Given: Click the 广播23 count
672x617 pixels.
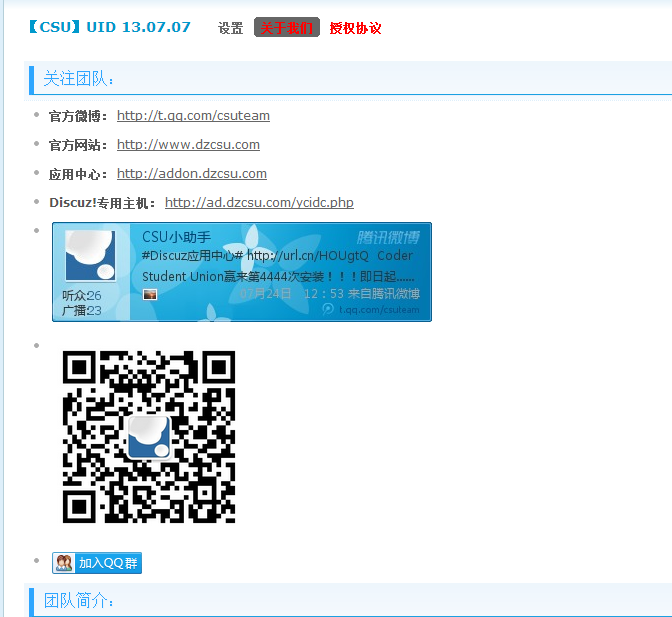Looking at the screenshot, I should point(81,310).
